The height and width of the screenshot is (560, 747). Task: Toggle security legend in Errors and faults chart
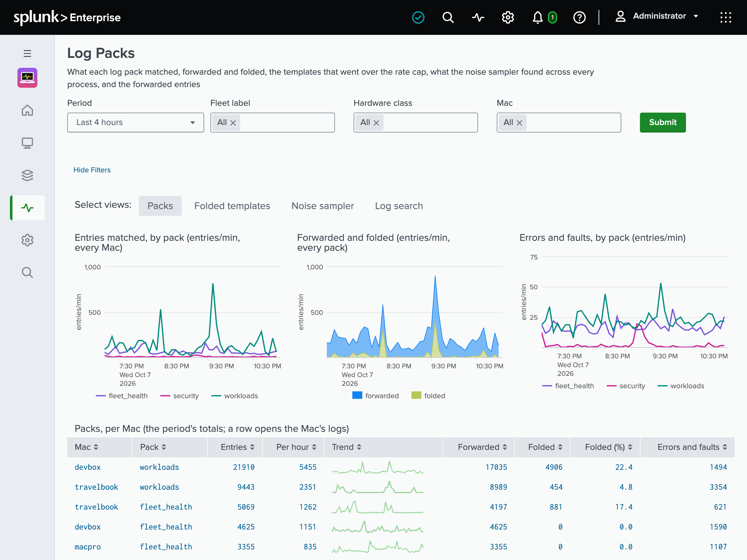coord(626,386)
